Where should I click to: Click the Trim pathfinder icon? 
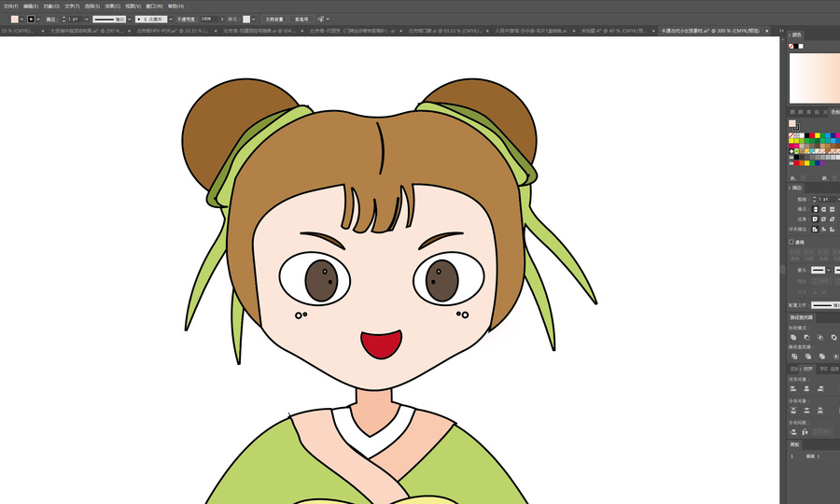[808, 357]
